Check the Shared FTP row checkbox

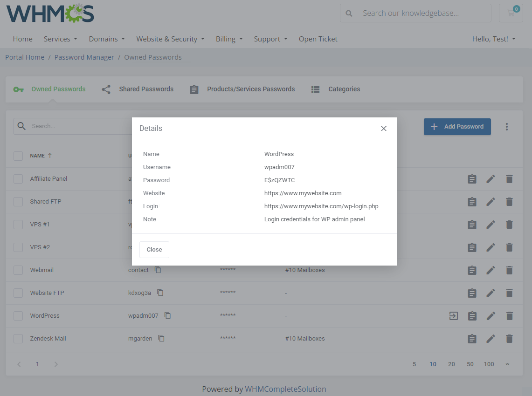(18, 202)
